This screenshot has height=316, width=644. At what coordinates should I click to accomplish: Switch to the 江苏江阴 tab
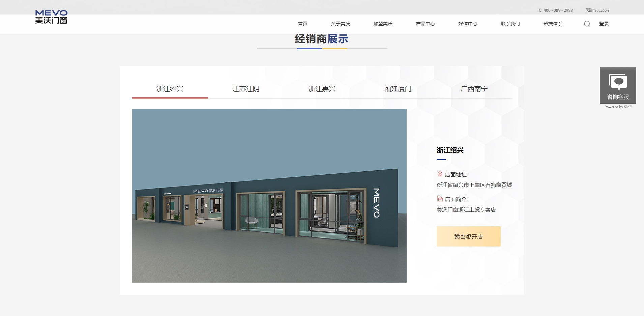pos(246,89)
